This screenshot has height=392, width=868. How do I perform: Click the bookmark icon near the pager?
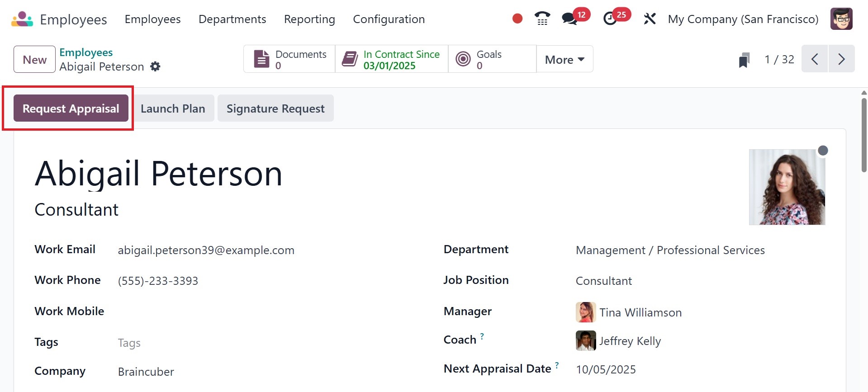(x=744, y=60)
